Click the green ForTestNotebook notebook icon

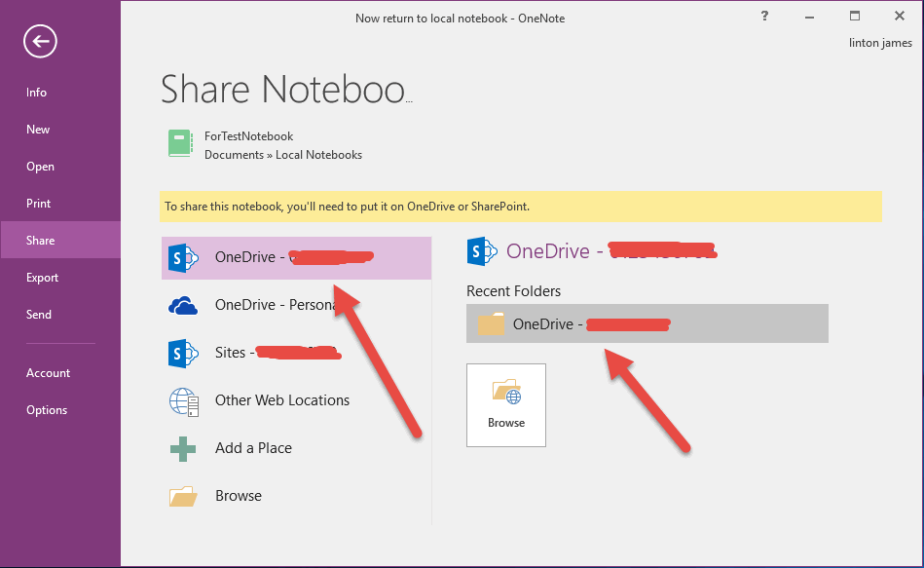coord(180,143)
